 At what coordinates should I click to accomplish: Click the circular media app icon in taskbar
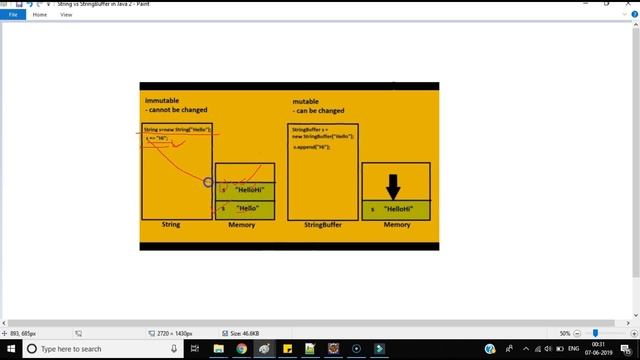pyautogui.click(x=356, y=349)
